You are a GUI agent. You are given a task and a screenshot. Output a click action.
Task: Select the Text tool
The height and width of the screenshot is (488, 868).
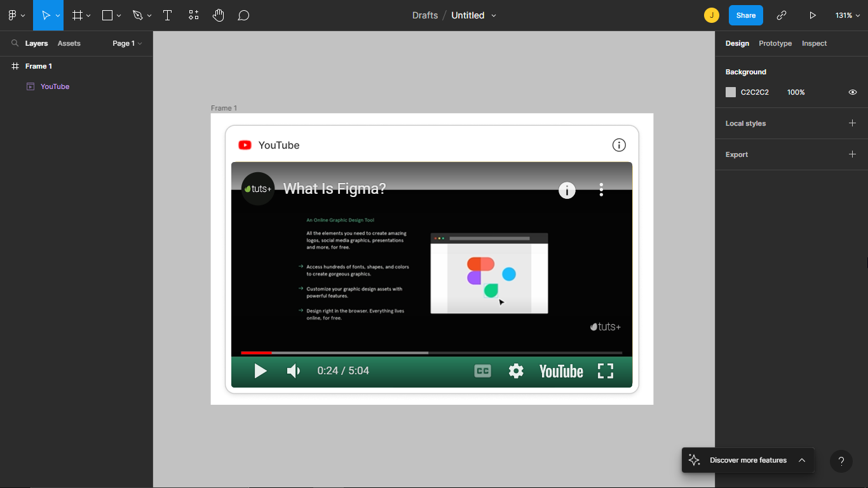coord(168,15)
